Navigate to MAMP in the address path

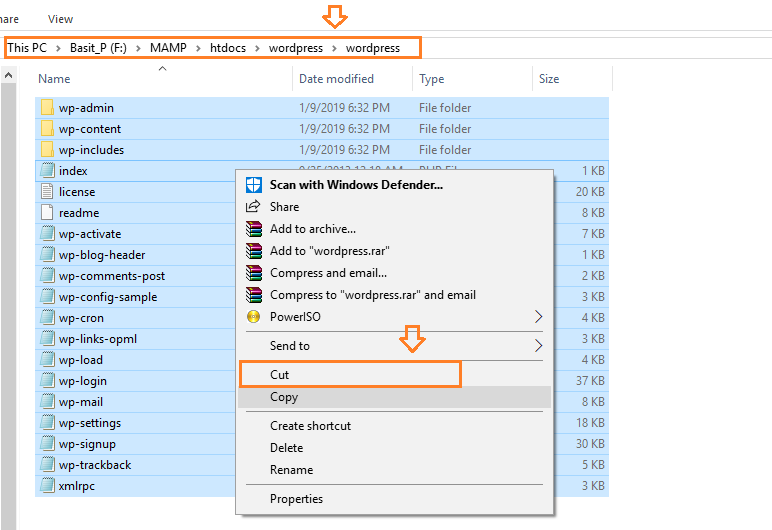[168, 48]
